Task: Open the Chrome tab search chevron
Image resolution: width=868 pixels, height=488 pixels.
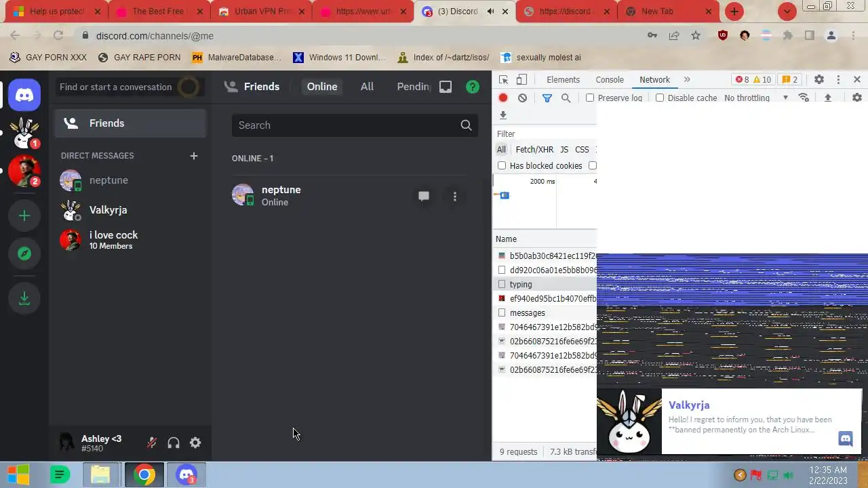Action: pyautogui.click(x=787, y=12)
